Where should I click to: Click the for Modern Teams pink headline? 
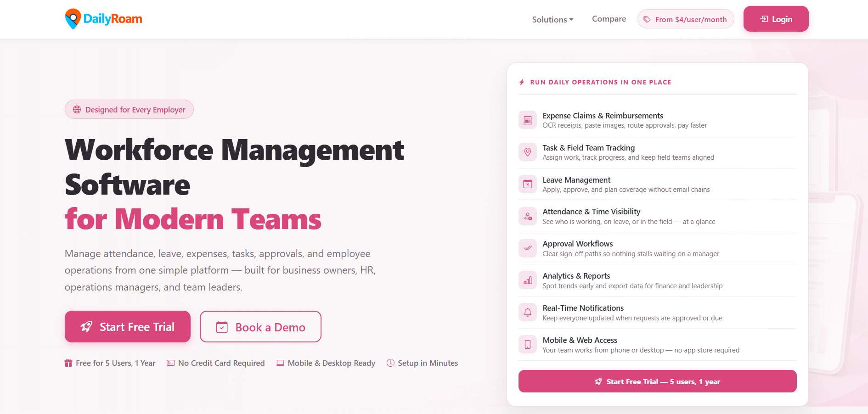pos(193,219)
